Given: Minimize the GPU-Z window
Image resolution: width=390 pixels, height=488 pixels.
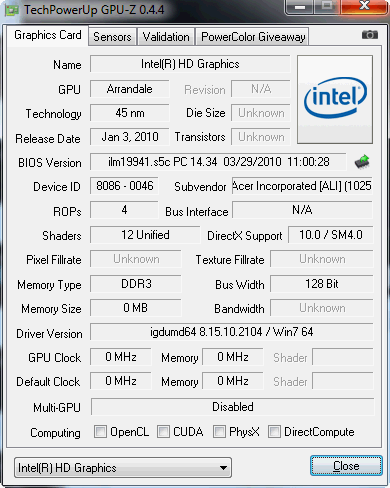Looking at the screenshot, I should (300, 7).
